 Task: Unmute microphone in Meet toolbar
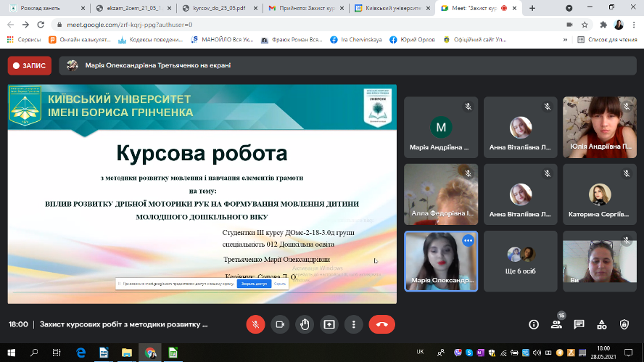pyautogui.click(x=255, y=324)
